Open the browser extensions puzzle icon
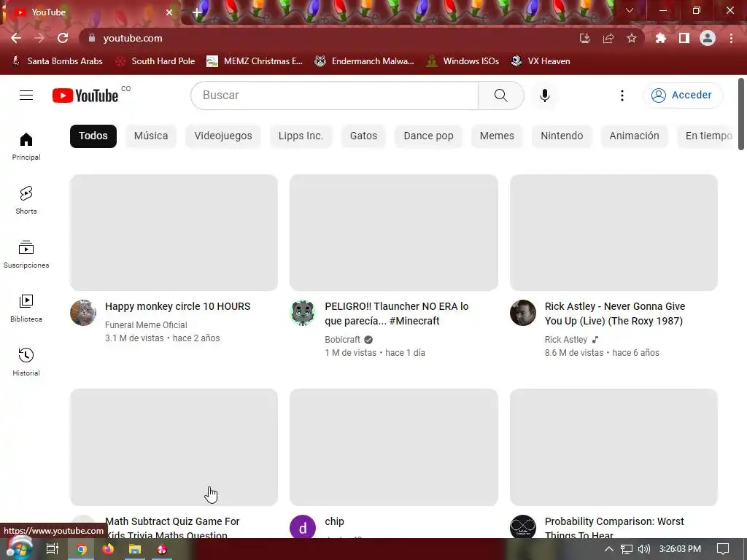The image size is (747, 560). [661, 38]
